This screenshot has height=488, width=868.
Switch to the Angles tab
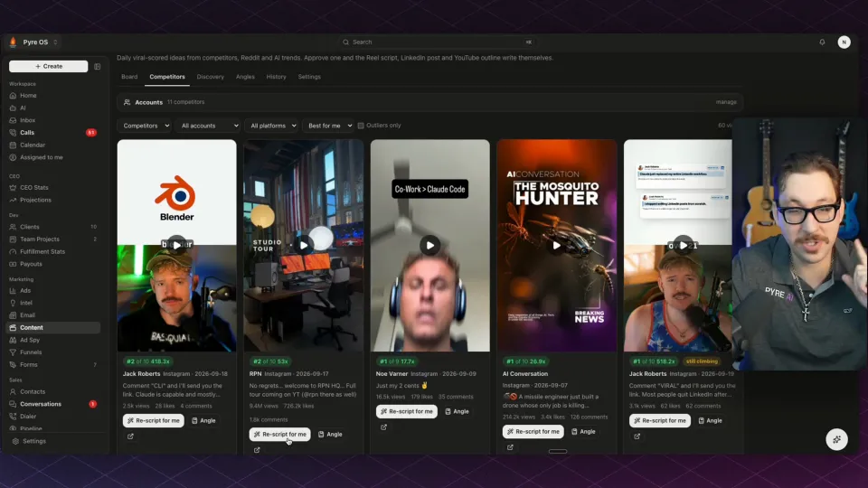coord(245,77)
